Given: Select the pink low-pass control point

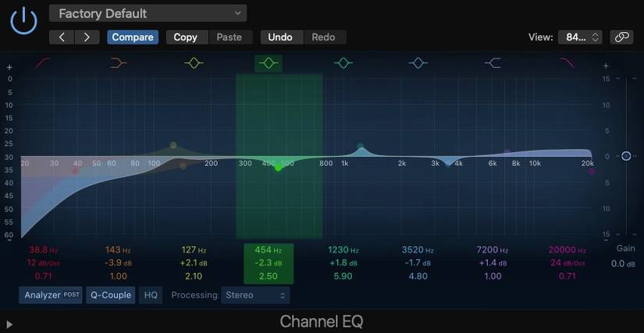Looking at the screenshot, I should point(592,172).
